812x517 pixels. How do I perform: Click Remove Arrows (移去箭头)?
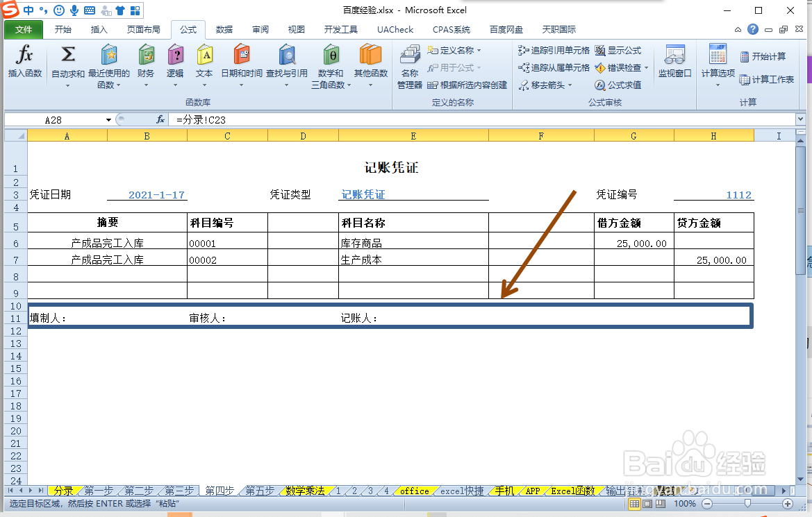click(x=542, y=85)
